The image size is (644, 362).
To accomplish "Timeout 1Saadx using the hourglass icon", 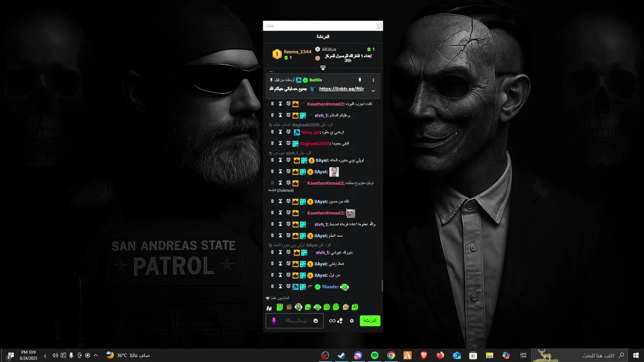I will (280, 287).
